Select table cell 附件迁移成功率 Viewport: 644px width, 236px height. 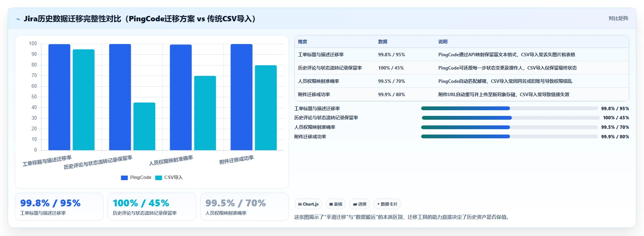tap(314, 95)
